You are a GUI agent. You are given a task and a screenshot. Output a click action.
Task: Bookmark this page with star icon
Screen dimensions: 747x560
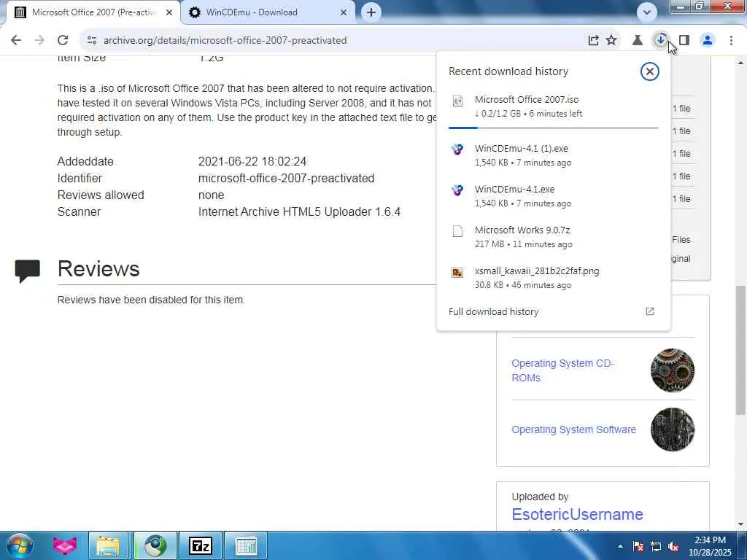point(612,41)
